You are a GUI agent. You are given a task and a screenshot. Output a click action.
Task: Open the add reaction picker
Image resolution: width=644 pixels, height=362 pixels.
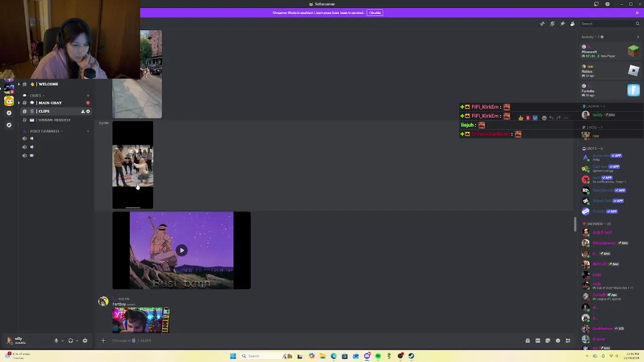coord(544,118)
